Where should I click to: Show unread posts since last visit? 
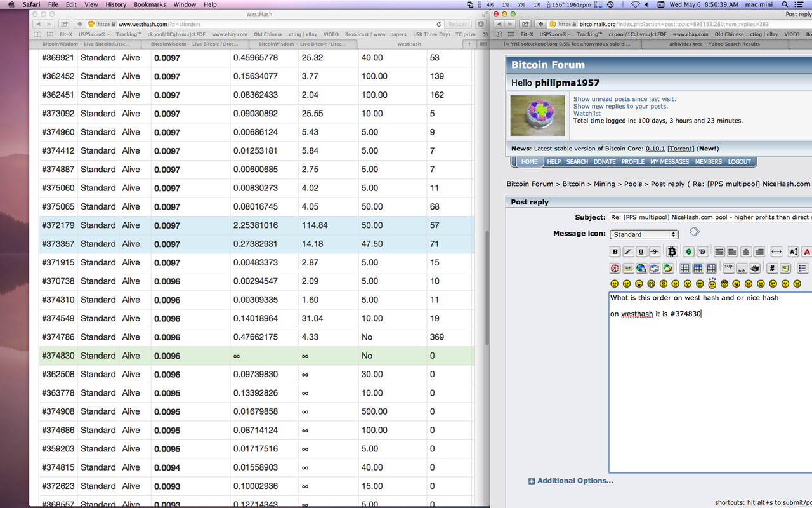click(x=625, y=99)
